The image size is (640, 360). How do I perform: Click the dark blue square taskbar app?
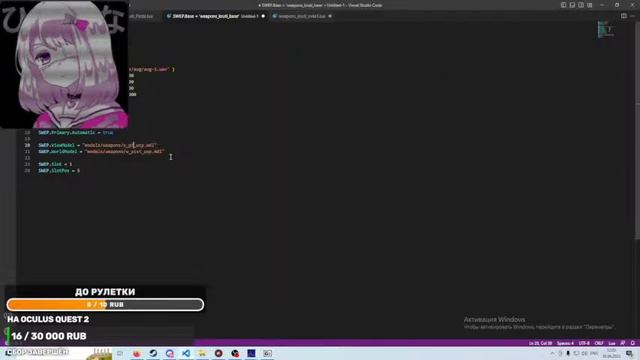pyautogui.click(x=251, y=353)
